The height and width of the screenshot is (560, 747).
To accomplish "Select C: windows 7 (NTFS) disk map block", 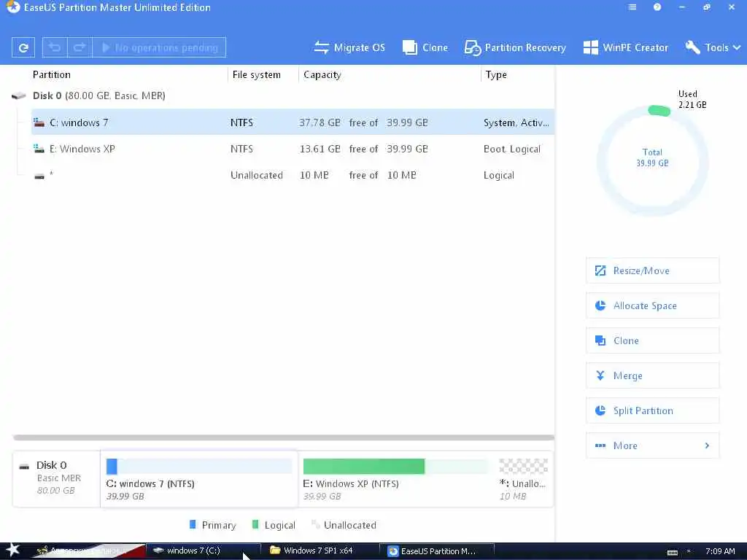I will (199, 479).
